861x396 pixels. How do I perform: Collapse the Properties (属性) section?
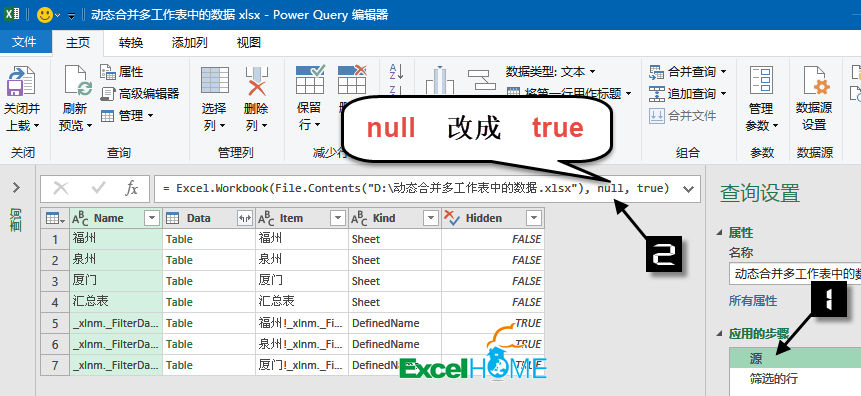720,232
